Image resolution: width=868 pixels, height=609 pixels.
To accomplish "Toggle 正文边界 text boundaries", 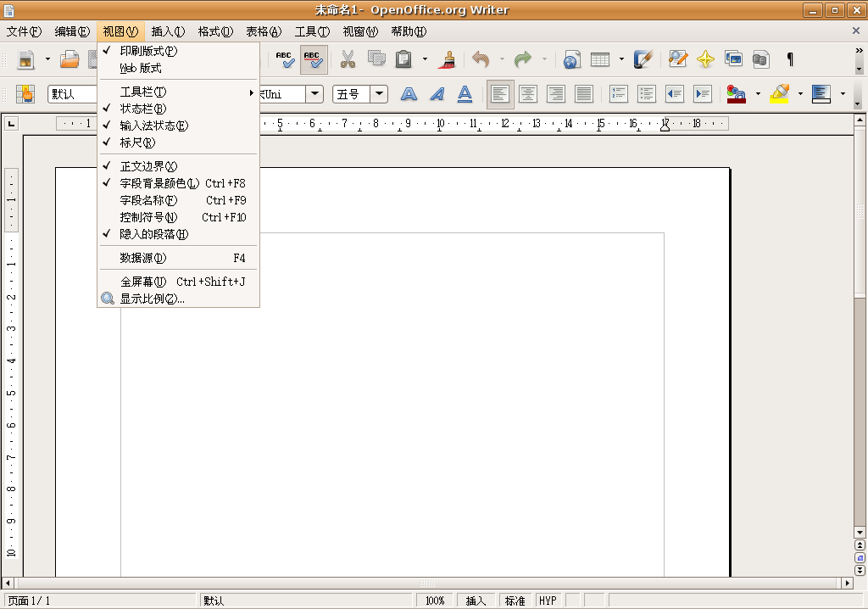I will [x=178, y=166].
